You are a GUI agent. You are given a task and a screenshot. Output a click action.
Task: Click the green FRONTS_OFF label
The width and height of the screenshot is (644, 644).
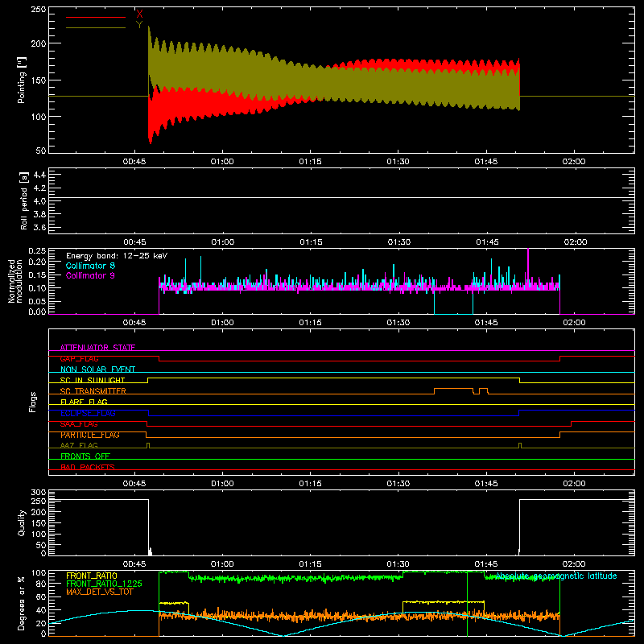[85, 456]
